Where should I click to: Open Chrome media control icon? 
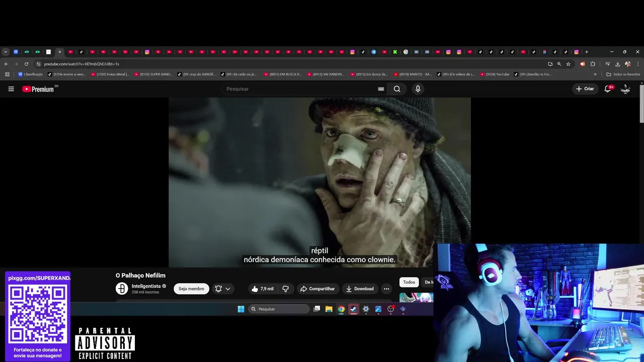coord(608,64)
